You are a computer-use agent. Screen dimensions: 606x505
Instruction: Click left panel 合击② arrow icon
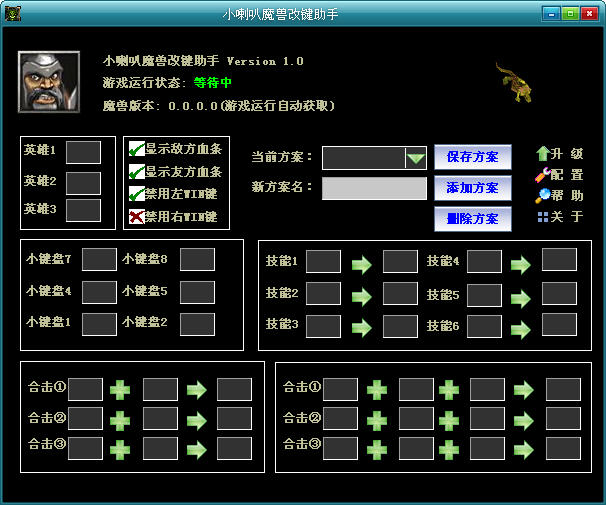[197, 421]
